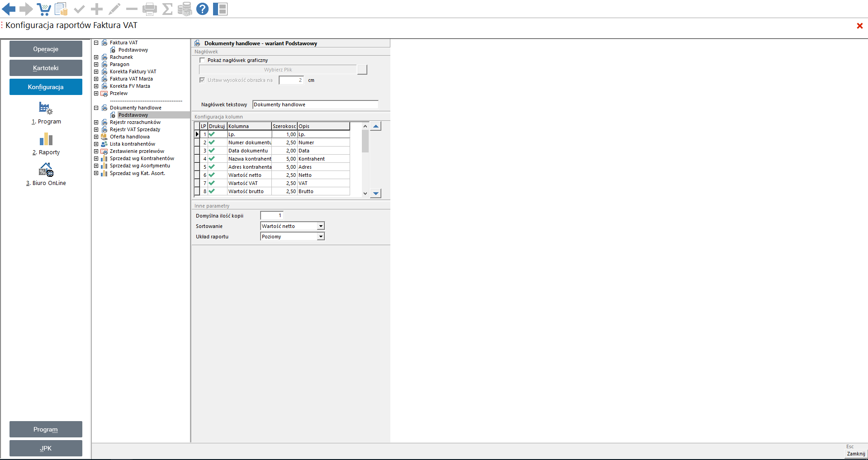Click the column table vertical scrollbar

click(x=365, y=163)
